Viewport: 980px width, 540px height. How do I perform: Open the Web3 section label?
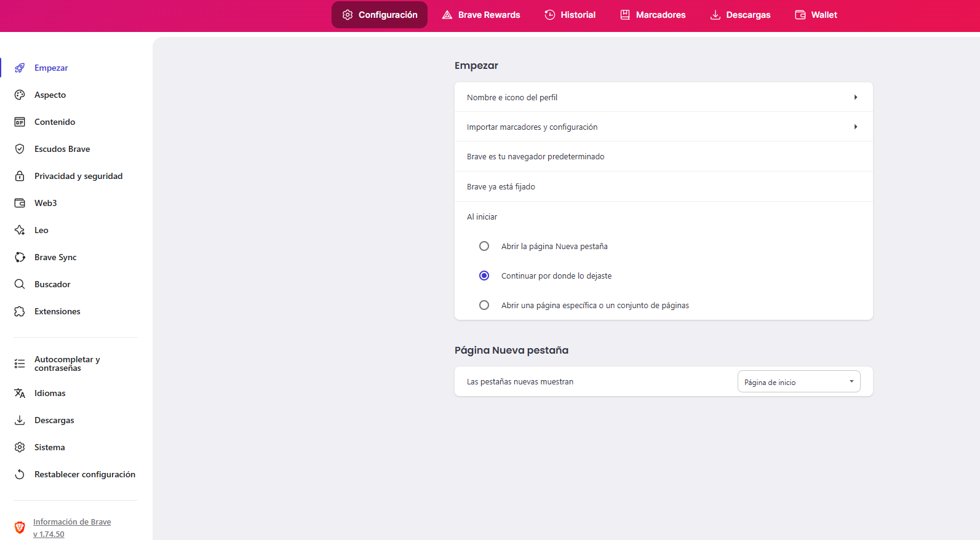(46, 203)
